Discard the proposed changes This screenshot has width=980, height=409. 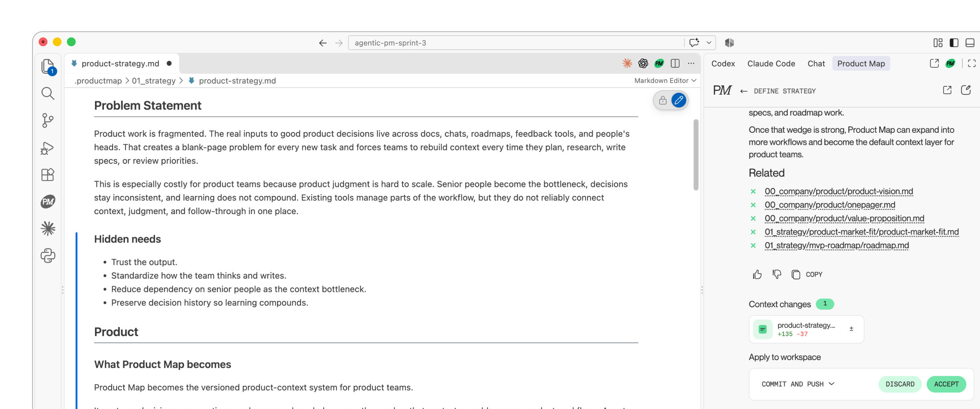tap(900, 384)
